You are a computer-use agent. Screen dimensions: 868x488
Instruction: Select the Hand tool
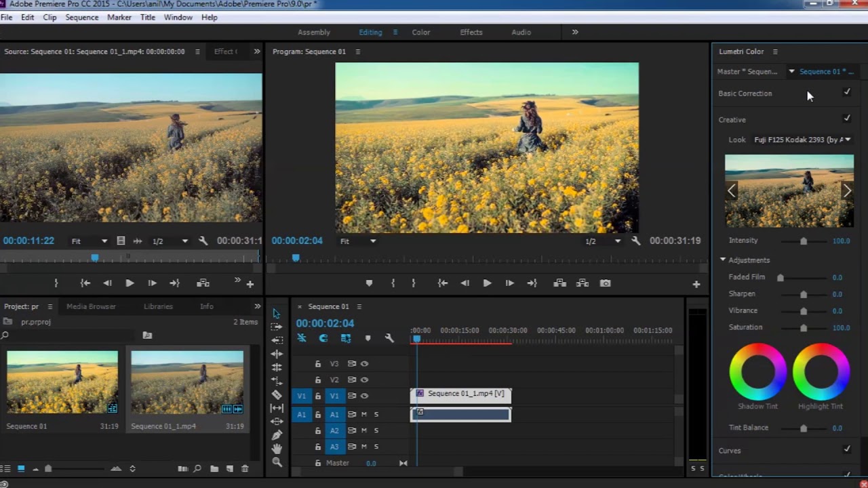tap(277, 449)
